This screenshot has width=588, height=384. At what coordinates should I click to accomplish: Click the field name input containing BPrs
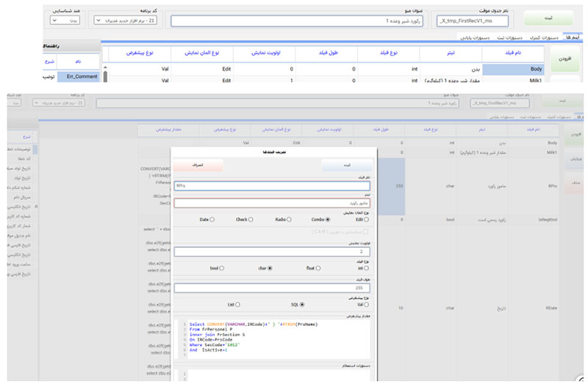(272, 186)
